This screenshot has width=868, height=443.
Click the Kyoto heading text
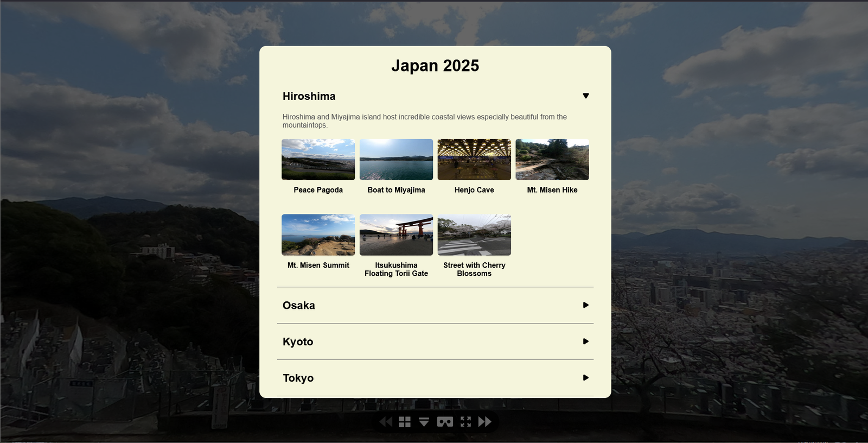pos(298,342)
